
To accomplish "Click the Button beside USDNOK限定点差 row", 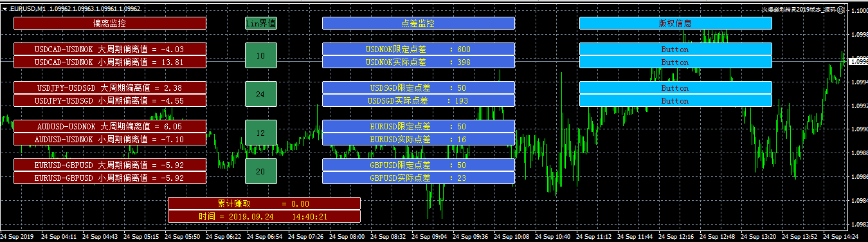I will point(676,49).
